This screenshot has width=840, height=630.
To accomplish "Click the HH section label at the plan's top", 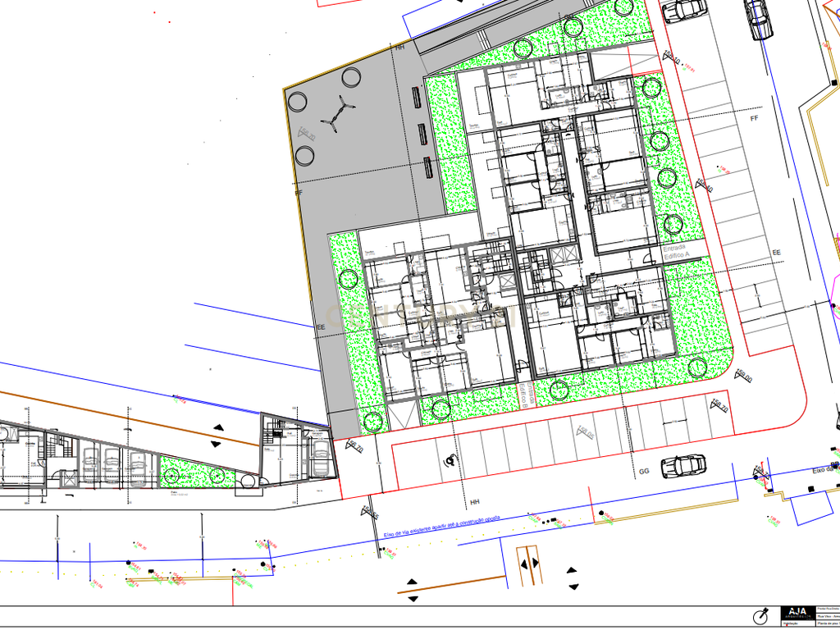I will 399,48.
